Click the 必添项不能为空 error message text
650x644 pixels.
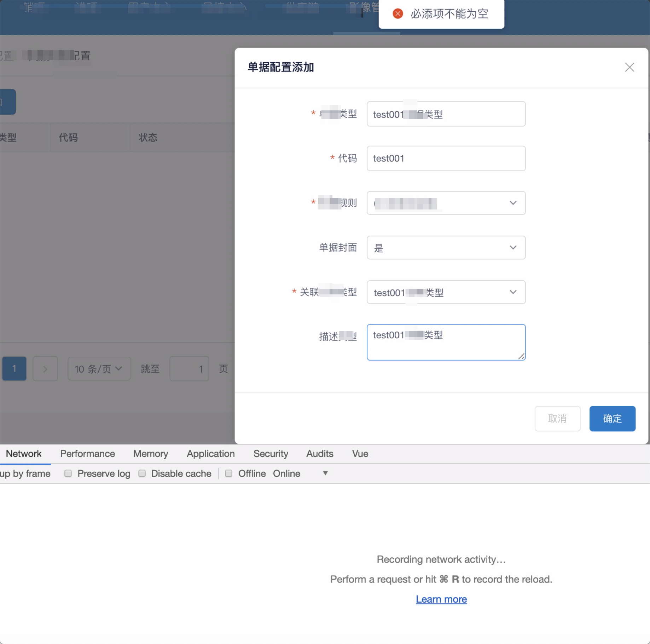click(449, 14)
